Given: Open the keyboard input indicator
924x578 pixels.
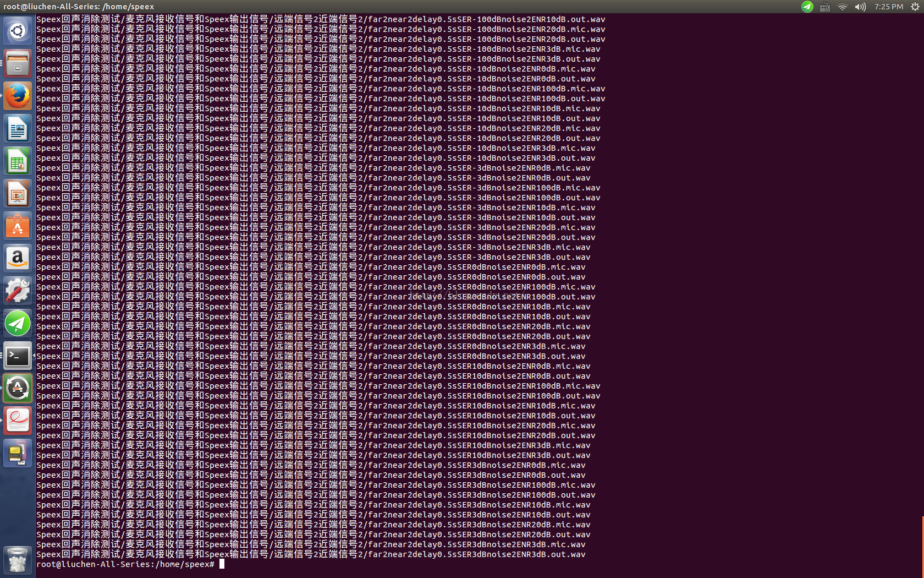Looking at the screenshot, I should [824, 7].
